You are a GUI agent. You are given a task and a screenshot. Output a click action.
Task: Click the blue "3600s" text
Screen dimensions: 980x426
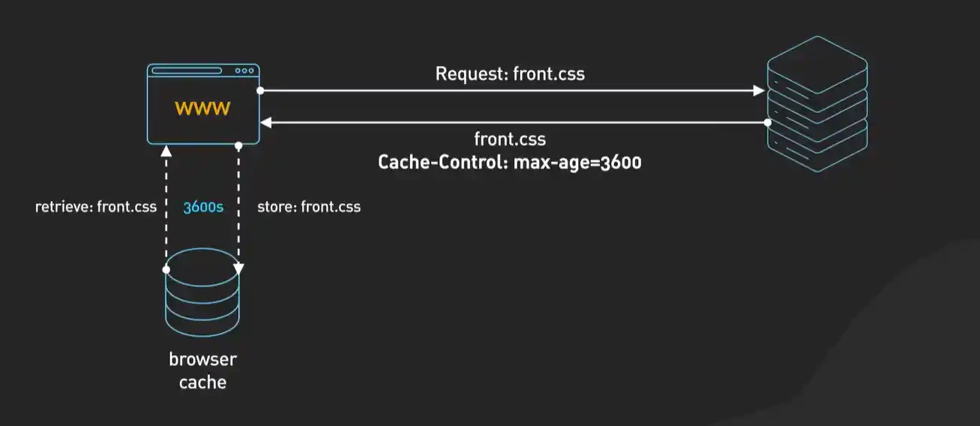(x=203, y=206)
